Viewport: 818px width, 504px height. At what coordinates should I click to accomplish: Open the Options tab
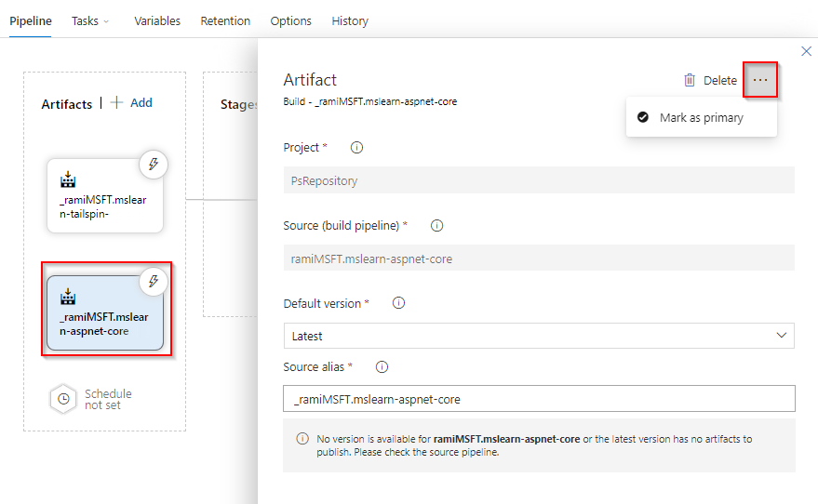pos(290,20)
